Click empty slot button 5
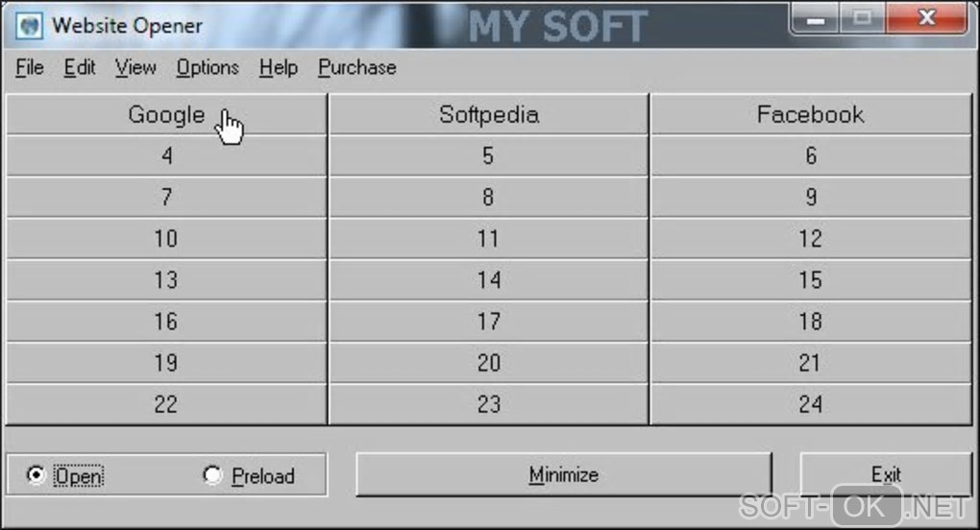The width and height of the screenshot is (980, 530). tap(488, 156)
